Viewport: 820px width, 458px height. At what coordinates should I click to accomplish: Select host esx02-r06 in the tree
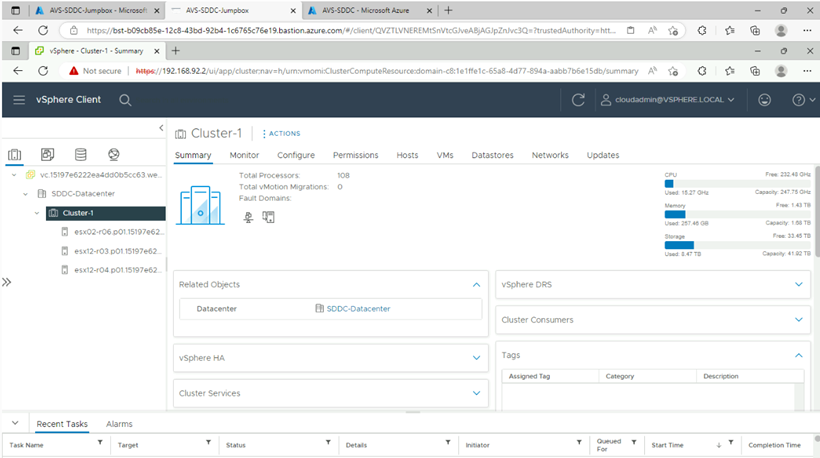(117, 232)
